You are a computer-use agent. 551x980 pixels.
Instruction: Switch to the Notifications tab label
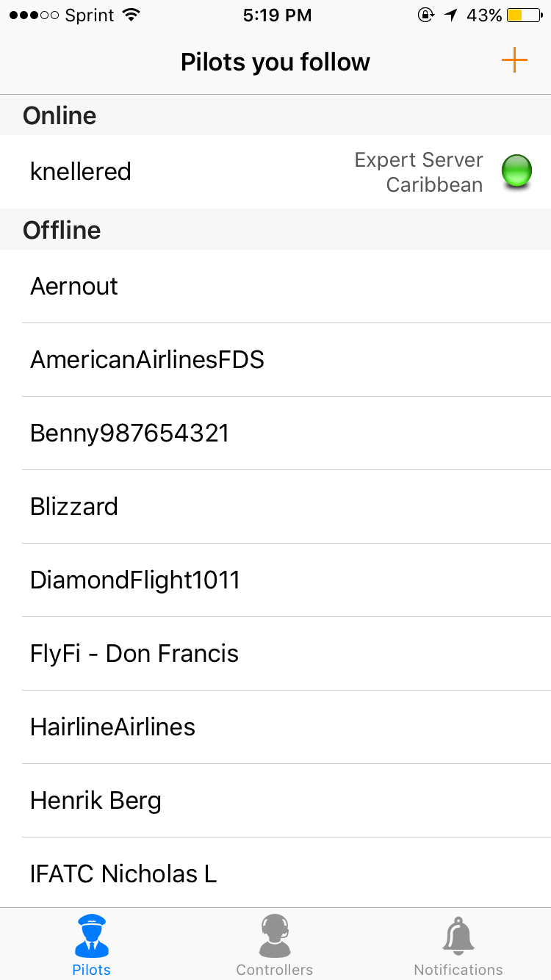(x=458, y=970)
